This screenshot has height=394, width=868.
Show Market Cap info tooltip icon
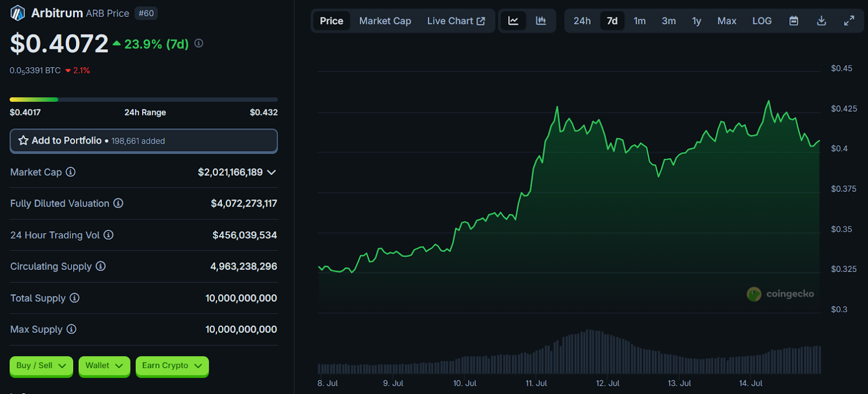71,172
